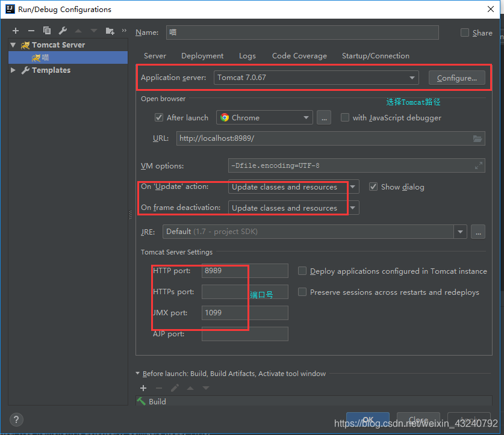
Task: Switch to Deployment tab
Action: click(x=202, y=56)
